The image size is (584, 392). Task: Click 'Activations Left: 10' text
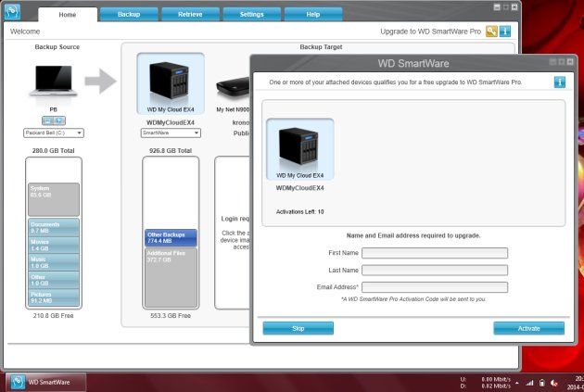[299, 212]
